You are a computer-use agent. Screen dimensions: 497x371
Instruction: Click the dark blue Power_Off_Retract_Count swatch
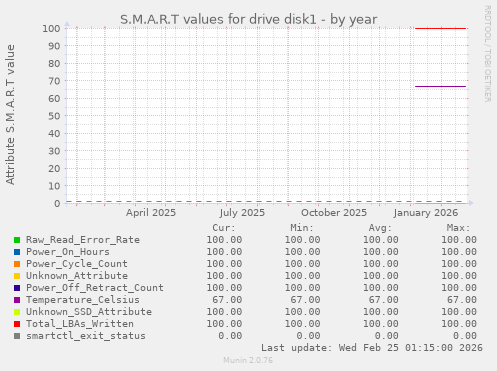[17, 288]
